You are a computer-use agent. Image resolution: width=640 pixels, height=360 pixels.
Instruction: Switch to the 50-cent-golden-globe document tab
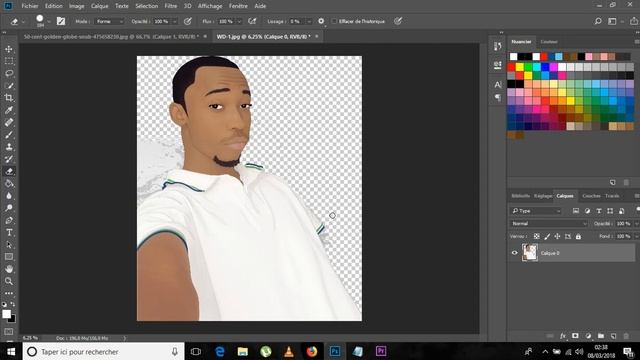(111, 36)
